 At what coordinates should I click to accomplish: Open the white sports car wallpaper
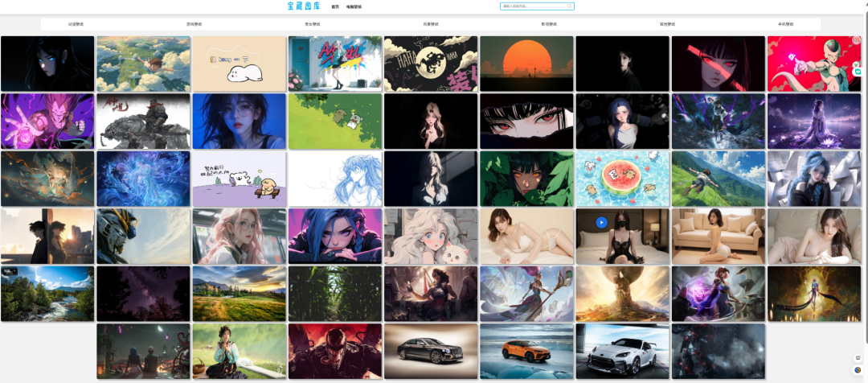click(x=622, y=351)
